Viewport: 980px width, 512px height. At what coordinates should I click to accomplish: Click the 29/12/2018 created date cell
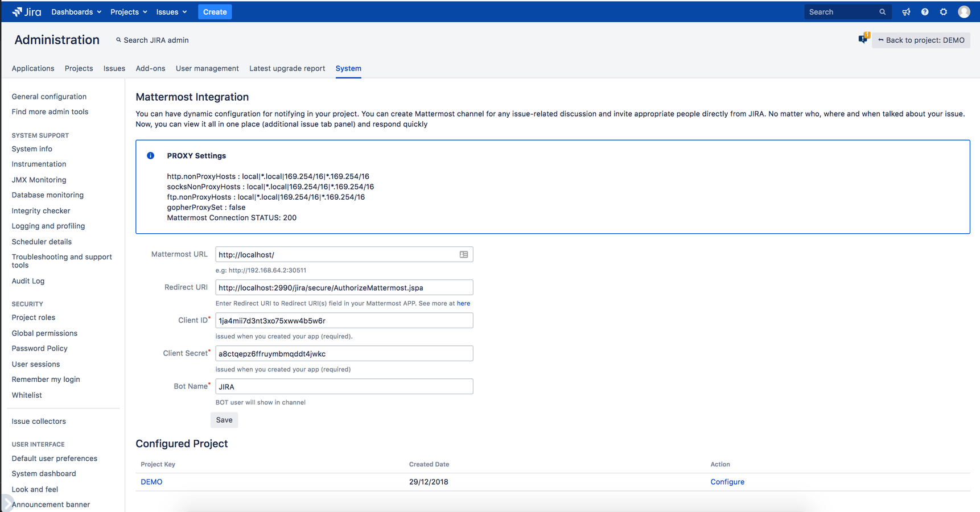429,482
